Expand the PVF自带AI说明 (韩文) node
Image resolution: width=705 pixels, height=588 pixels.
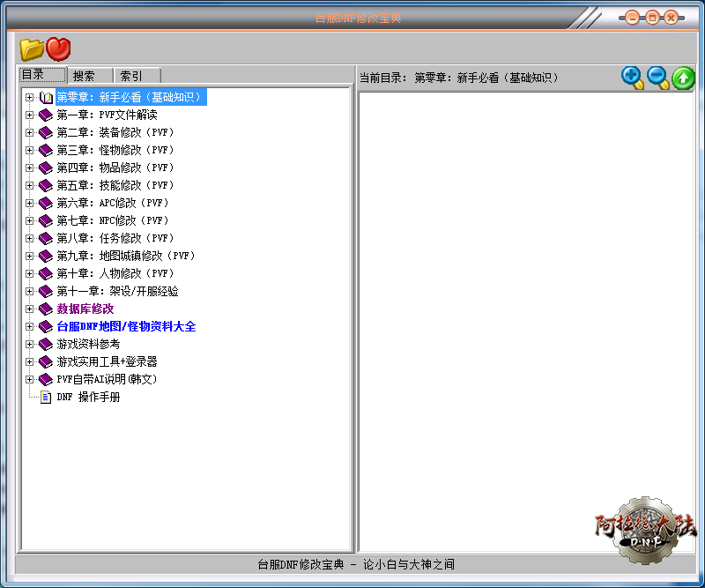(29, 380)
